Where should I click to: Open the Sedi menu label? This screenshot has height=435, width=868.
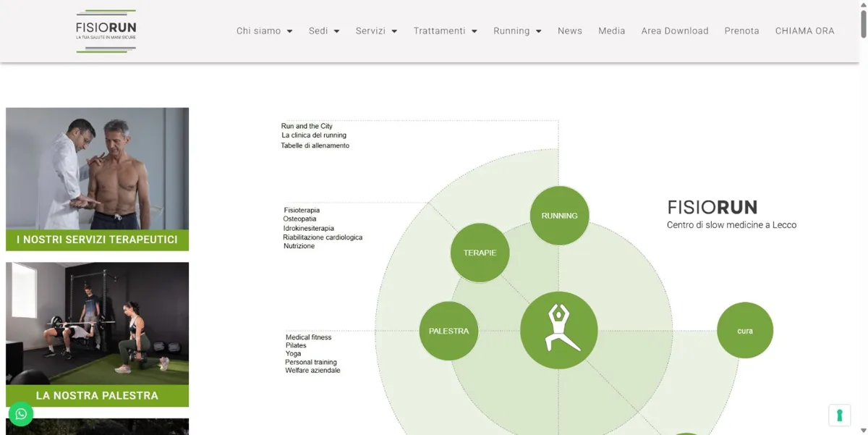click(318, 31)
